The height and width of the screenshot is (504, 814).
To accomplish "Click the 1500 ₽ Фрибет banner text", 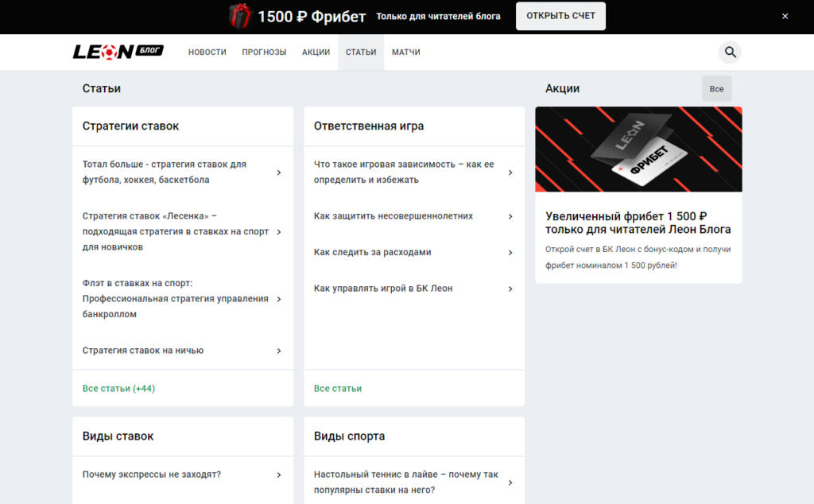I will click(312, 17).
